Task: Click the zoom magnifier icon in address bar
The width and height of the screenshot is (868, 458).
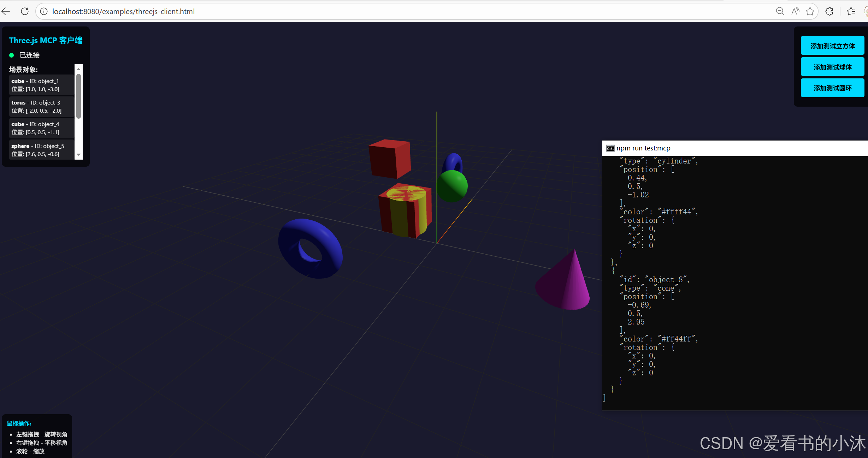Action: point(780,11)
